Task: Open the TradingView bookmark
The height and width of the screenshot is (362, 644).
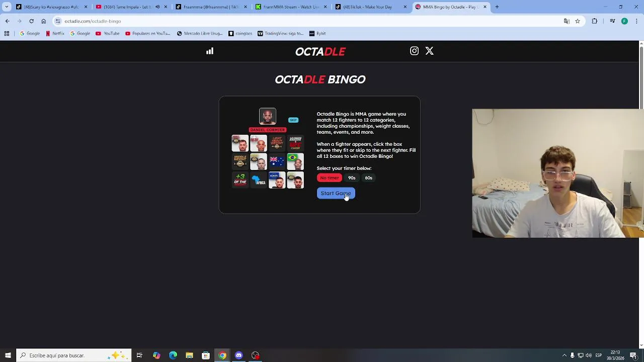Action: 280,33
